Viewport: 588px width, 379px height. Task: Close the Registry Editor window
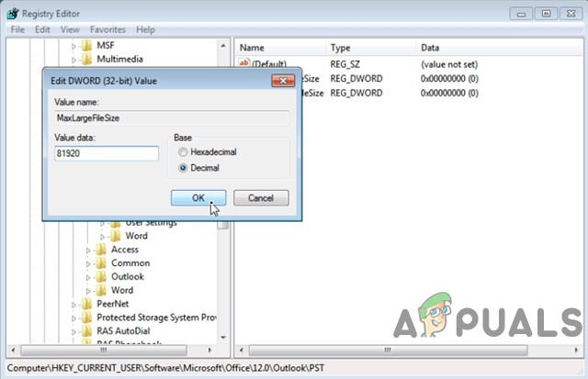click(x=571, y=14)
